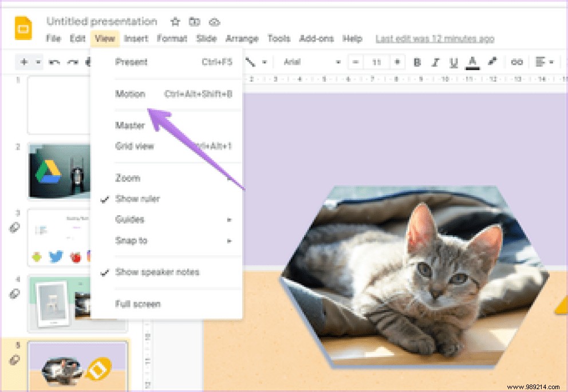Select Motion from the View menu
Viewport: 568px width, 392px height.
(131, 94)
